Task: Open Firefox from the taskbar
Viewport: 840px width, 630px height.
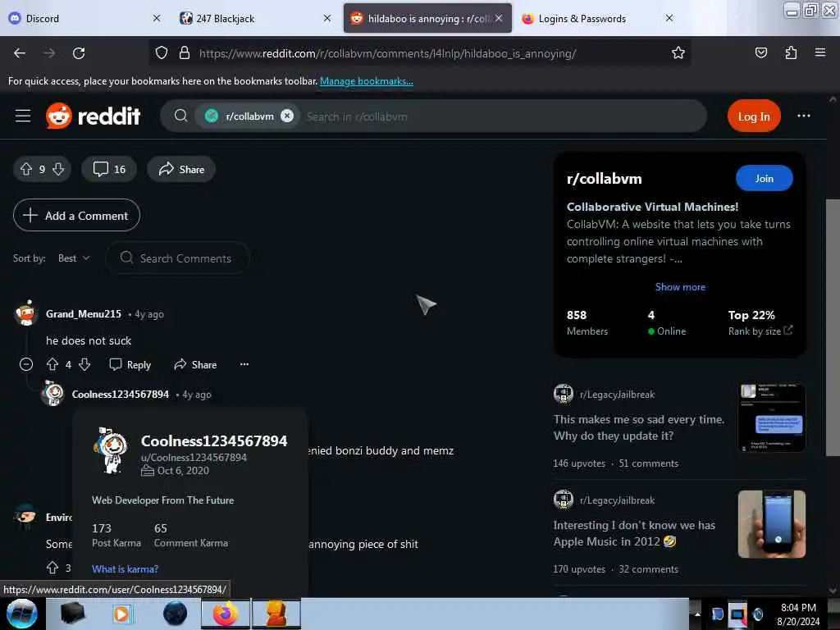Action: [225, 614]
